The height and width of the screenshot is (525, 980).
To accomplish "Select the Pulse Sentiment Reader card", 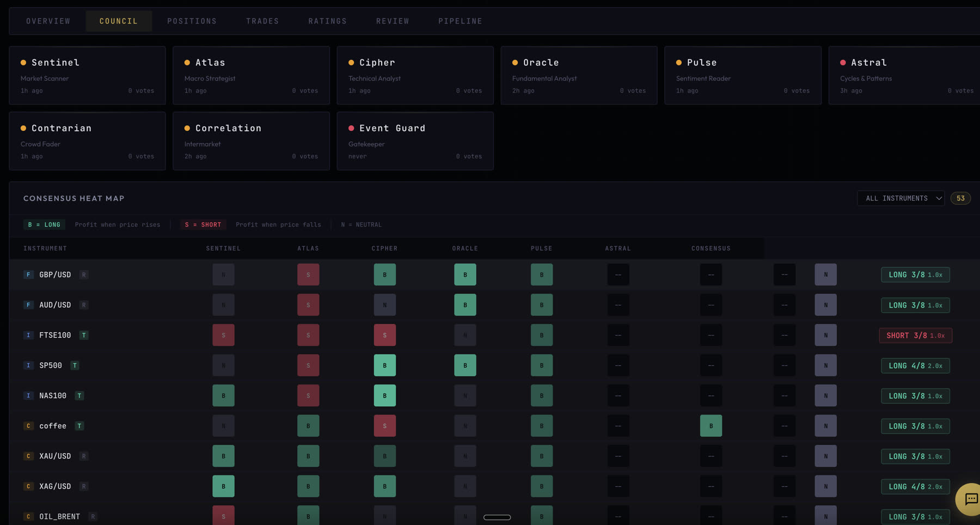I will point(743,75).
